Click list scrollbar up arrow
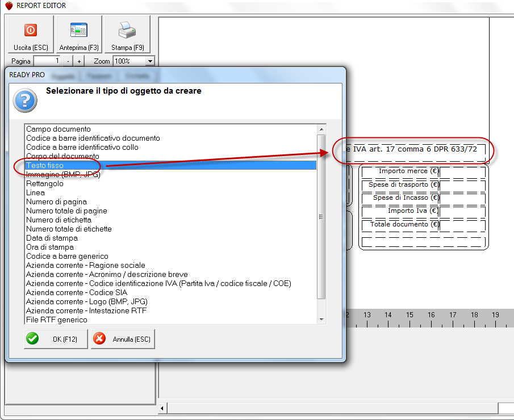 (x=321, y=129)
